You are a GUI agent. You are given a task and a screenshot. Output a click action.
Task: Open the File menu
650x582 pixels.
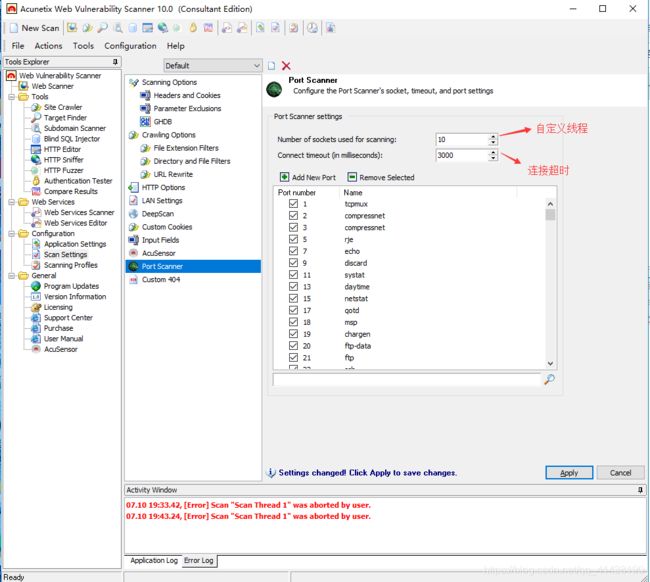[18, 46]
